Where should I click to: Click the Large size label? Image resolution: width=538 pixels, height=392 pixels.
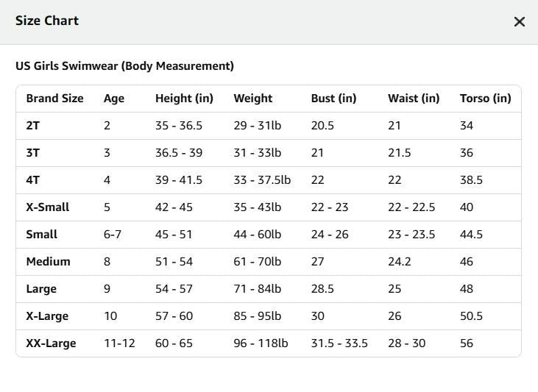click(41, 289)
